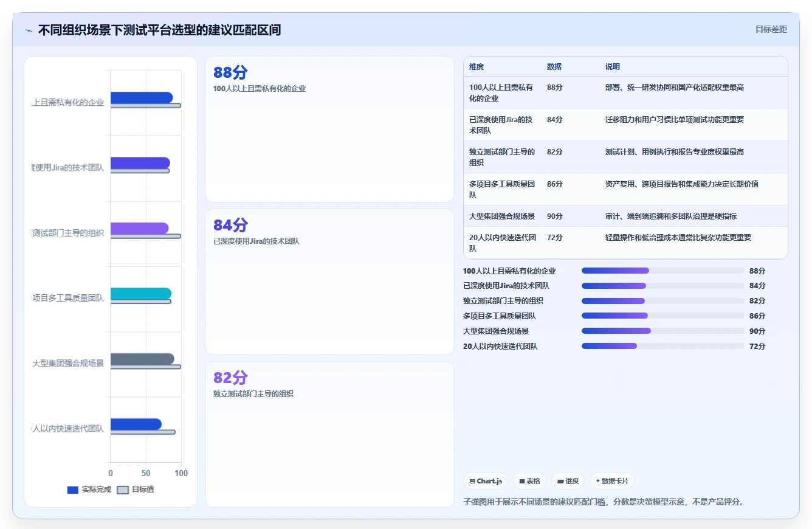Click the 72分 value beside last progress bar
The height and width of the screenshot is (529, 812).
coord(757,347)
